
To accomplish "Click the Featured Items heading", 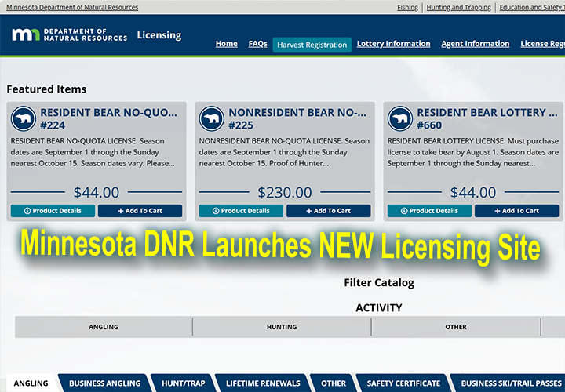I will point(46,89).
